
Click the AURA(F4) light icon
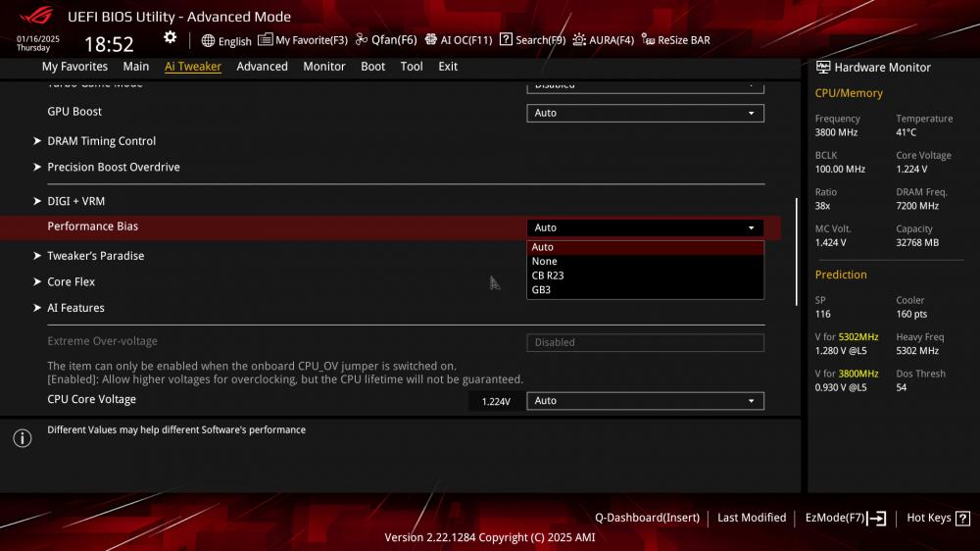[x=579, y=39]
